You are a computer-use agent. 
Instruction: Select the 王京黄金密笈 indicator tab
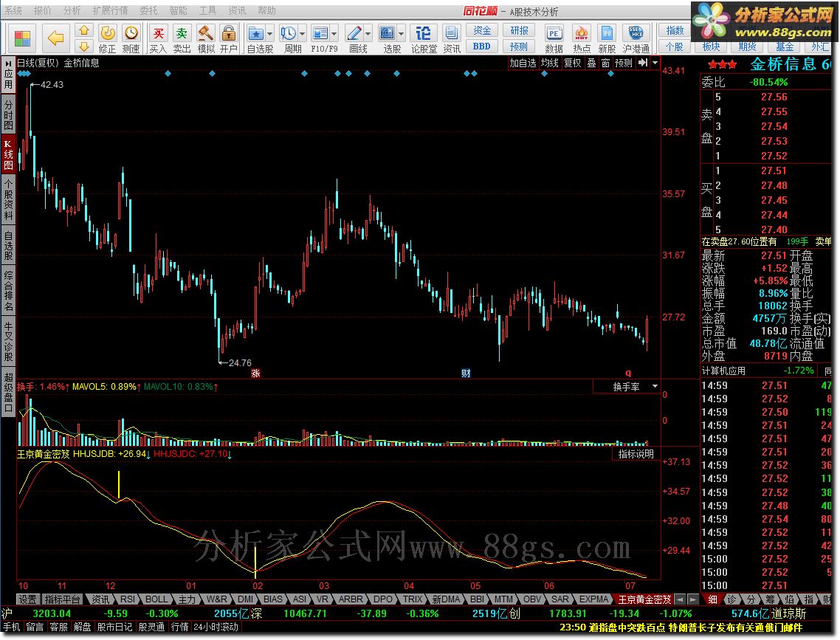[x=644, y=599]
